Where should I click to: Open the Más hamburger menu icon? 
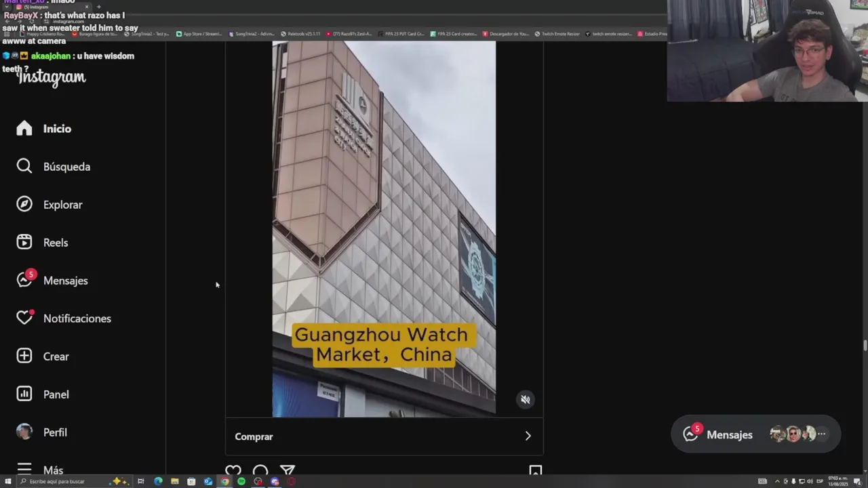pyautogui.click(x=24, y=470)
